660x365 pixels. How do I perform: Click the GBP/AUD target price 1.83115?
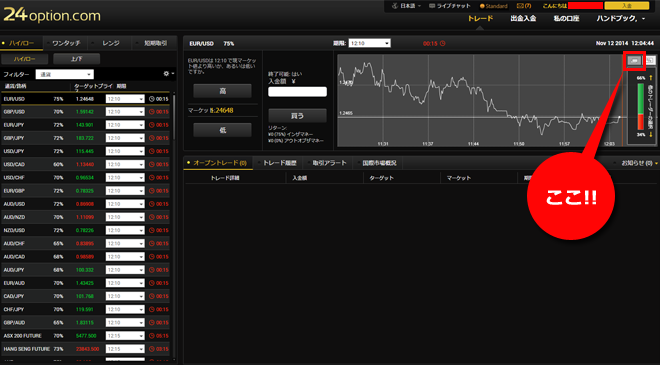point(85,322)
